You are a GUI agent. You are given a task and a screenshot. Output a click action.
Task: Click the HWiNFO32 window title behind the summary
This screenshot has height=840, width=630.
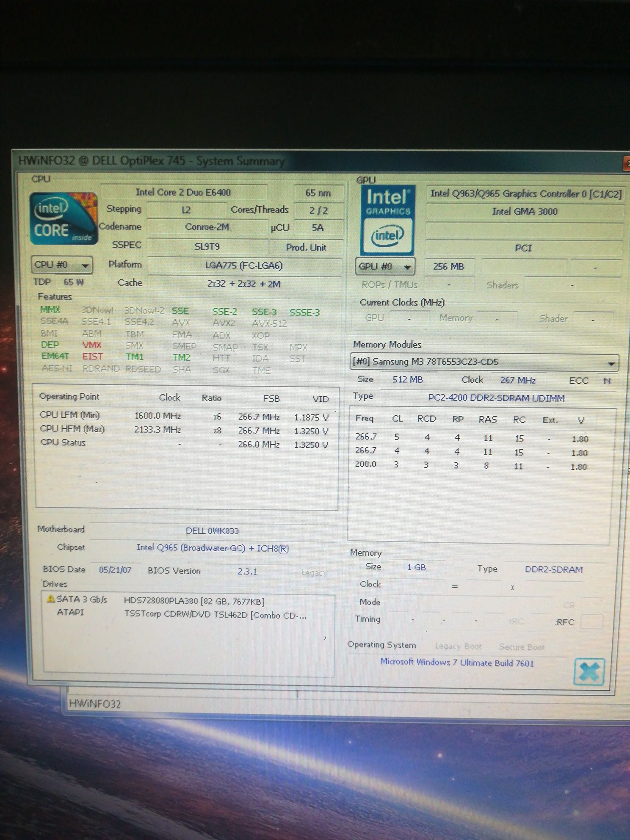coord(95,704)
